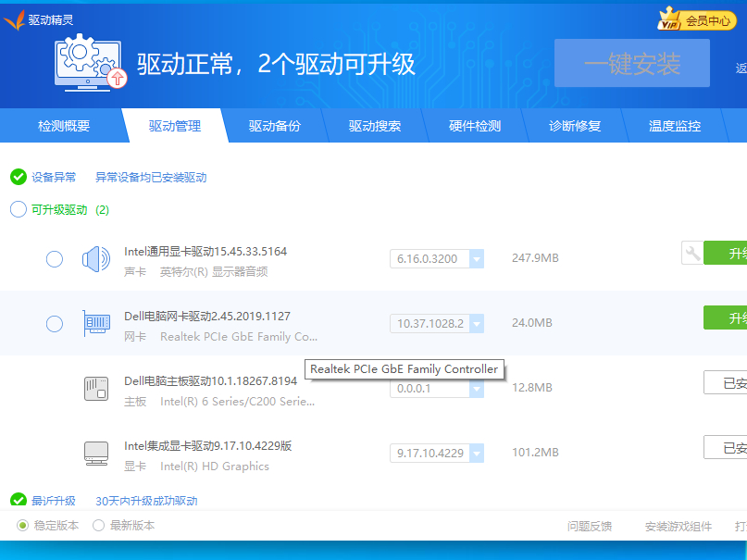Viewport: 747px width, 560px height.
Task: Open the wrench tool for Intel display audio driver
Action: pyautogui.click(x=692, y=253)
